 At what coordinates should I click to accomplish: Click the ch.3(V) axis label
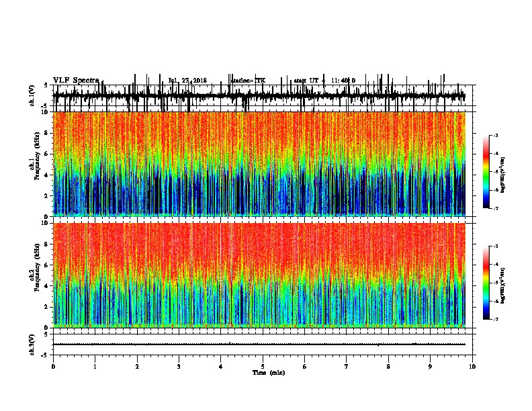32,345
